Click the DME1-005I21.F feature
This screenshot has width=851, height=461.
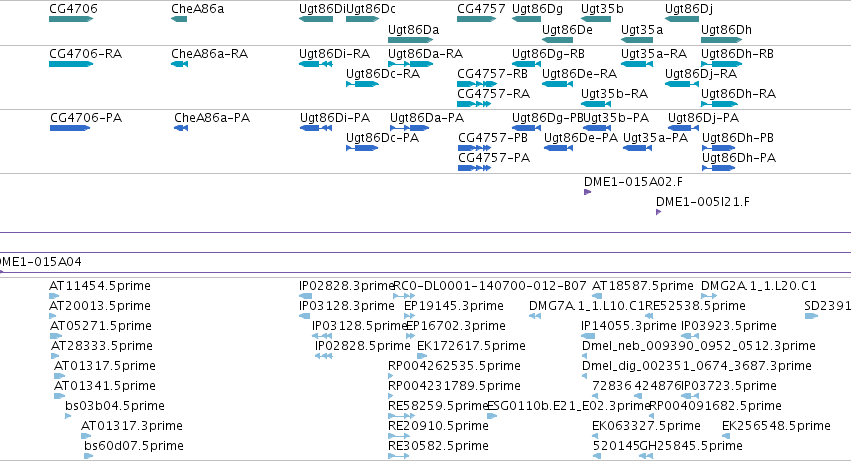658,212
